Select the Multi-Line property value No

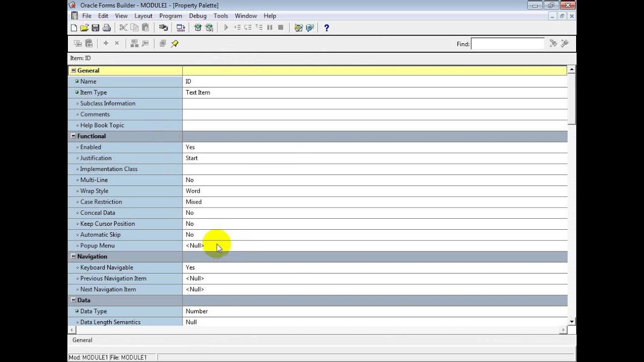[190, 180]
